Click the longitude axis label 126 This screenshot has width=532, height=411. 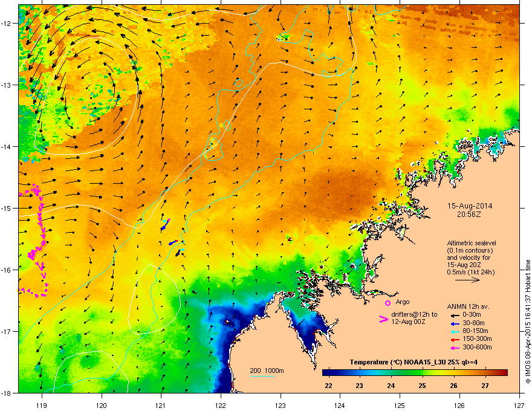point(459,405)
